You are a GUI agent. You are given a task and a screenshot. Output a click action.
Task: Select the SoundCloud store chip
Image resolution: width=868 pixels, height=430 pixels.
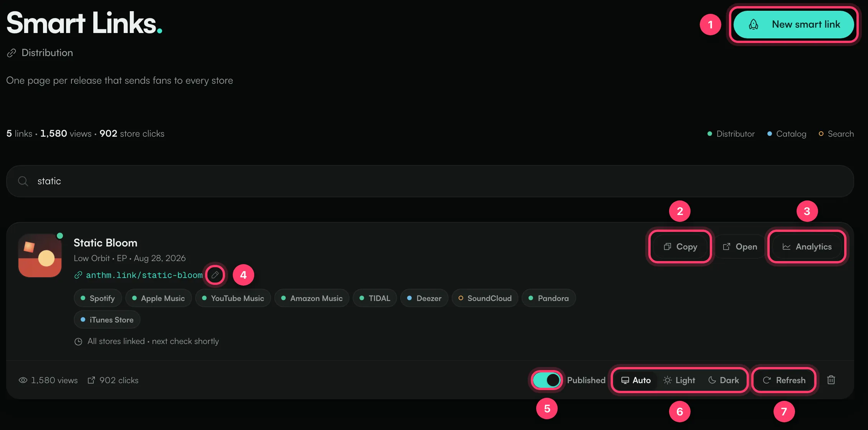pyautogui.click(x=485, y=298)
